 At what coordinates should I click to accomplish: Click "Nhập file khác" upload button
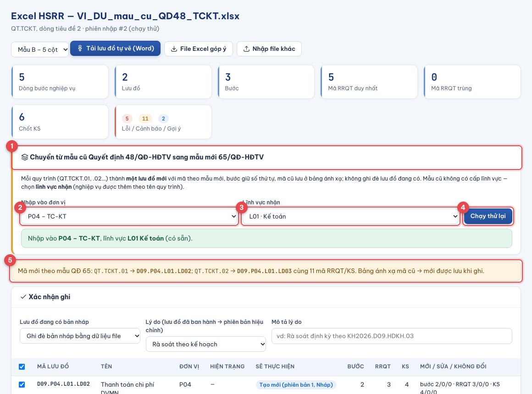coord(269,49)
